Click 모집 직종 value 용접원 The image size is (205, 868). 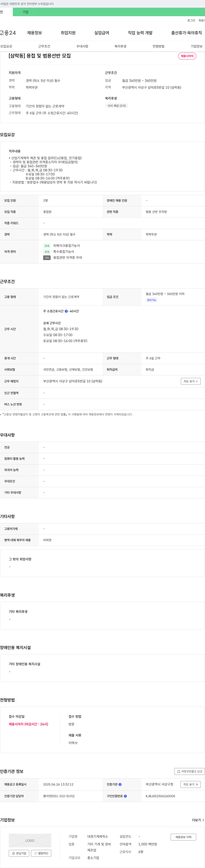point(47,212)
